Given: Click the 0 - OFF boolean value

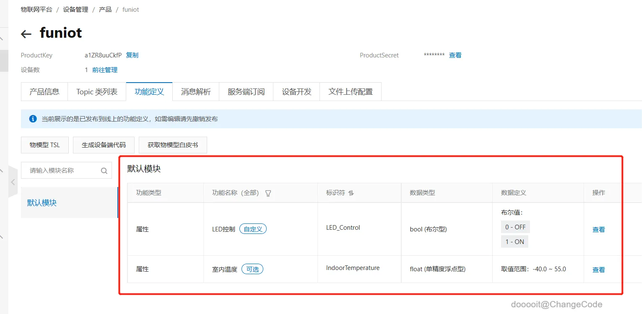Looking at the screenshot, I should point(515,227).
